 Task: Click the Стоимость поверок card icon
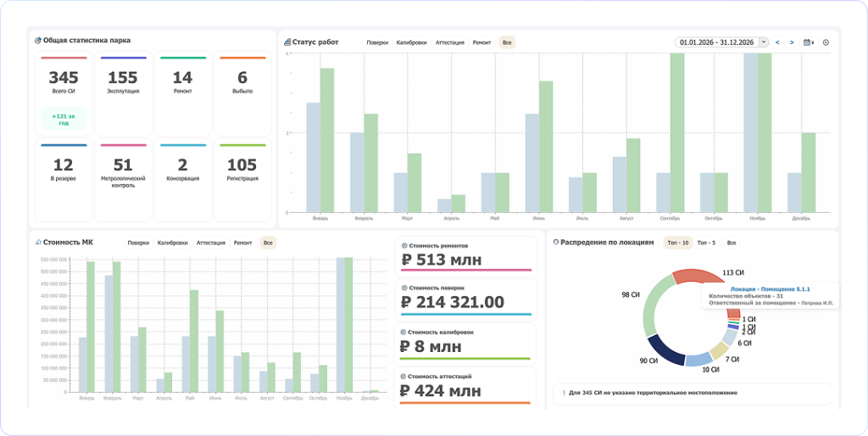click(x=404, y=288)
